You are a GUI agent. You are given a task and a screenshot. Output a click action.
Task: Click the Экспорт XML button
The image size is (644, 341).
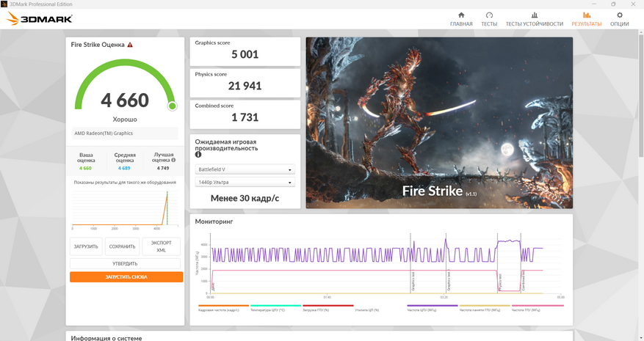pyautogui.click(x=161, y=246)
